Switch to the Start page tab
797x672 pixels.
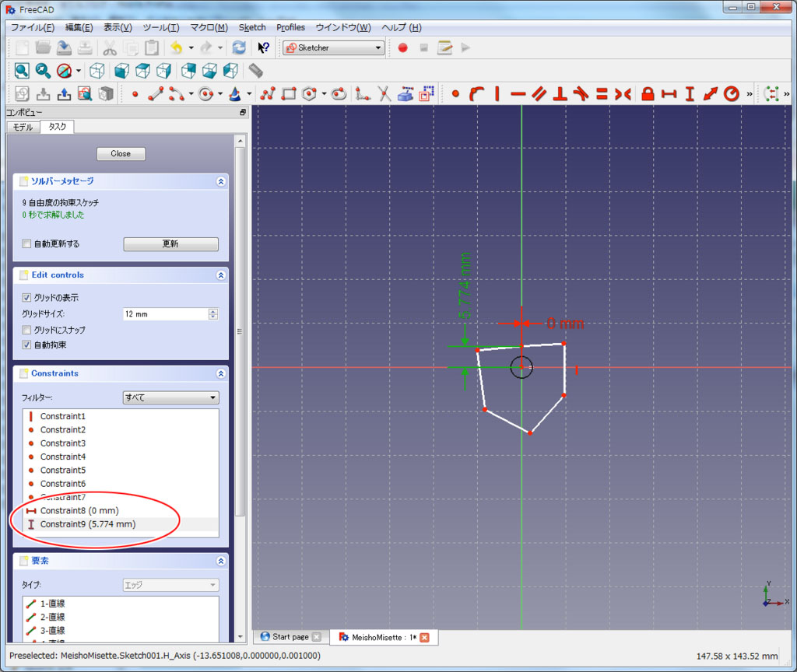(290, 637)
